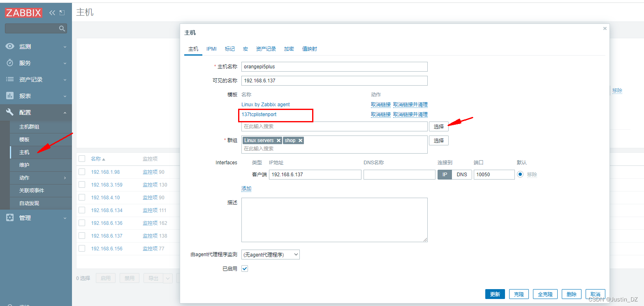Click into the 描述 text area
The image size is (644, 306).
(334, 220)
